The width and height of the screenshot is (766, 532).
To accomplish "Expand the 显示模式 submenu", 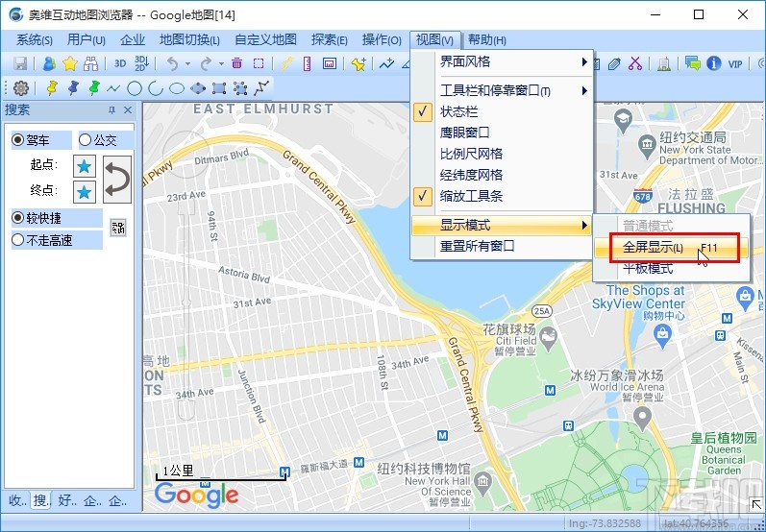I will coord(502,225).
